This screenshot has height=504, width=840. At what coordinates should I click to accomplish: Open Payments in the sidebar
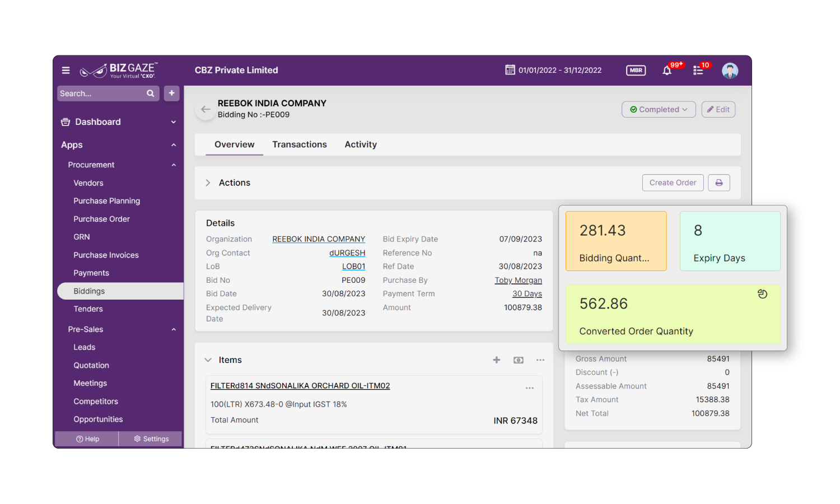[x=91, y=273]
